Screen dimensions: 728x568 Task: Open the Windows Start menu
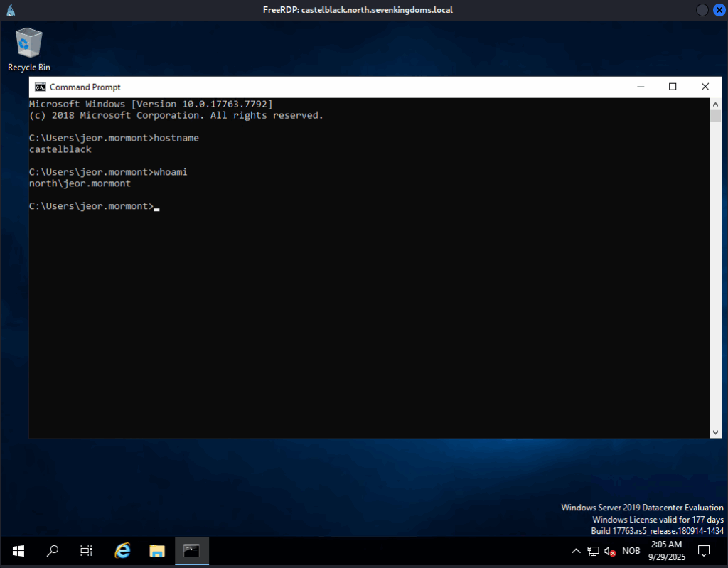[x=18, y=550]
